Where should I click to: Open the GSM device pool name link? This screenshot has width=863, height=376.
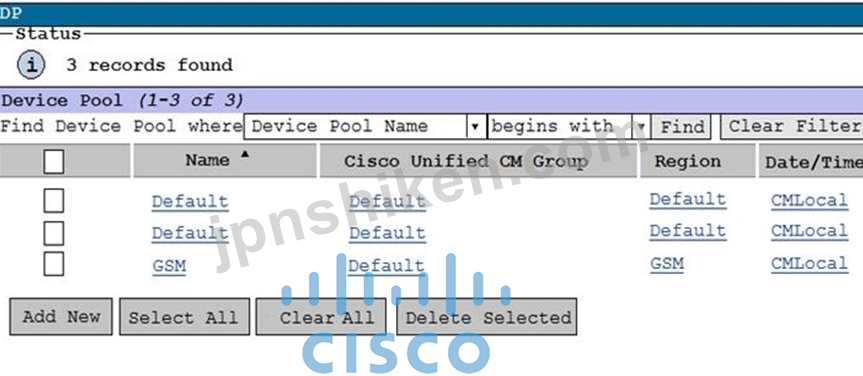[x=169, y=266]
